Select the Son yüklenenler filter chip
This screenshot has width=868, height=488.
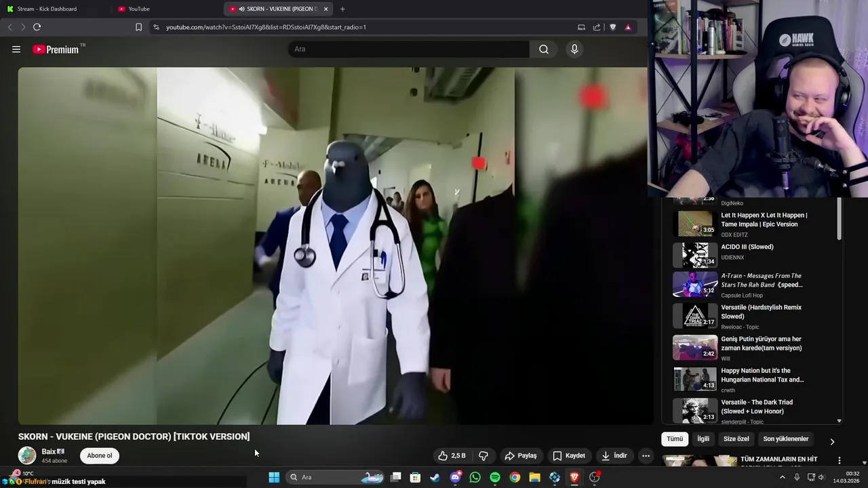(x=786, y=439)
